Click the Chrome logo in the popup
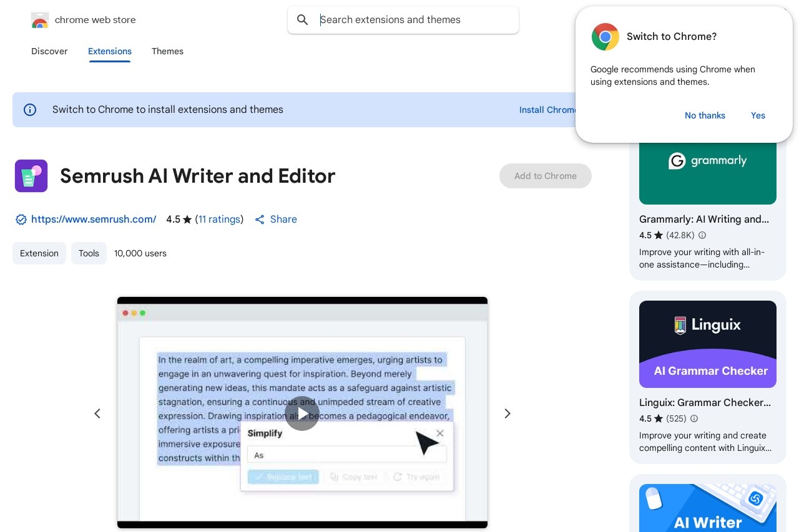This screenshot has width=799, height=532. 605,37
